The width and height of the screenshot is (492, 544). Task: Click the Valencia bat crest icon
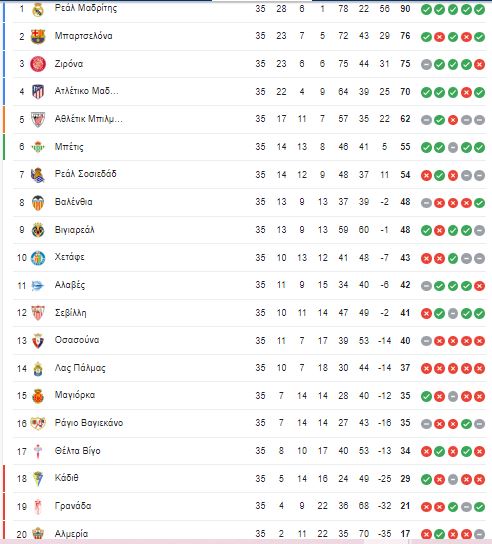tap(38, 203)
